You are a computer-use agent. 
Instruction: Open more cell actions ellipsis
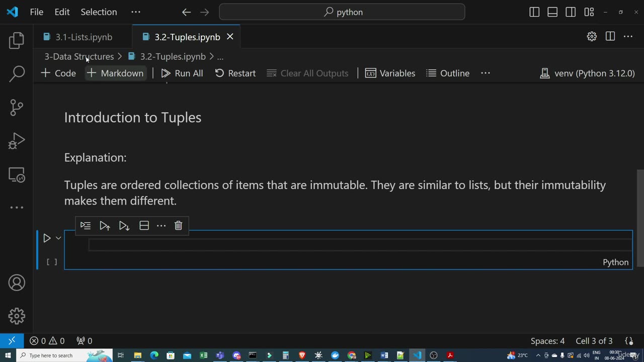(x=161, y=226)
